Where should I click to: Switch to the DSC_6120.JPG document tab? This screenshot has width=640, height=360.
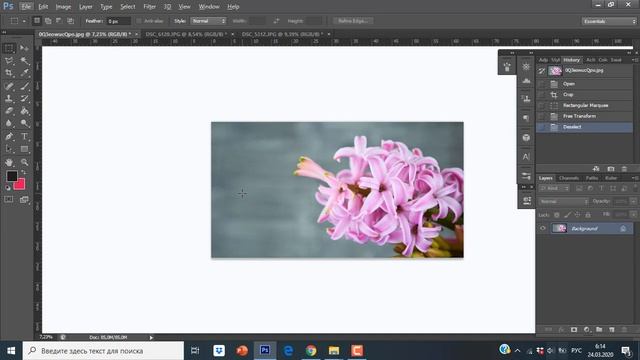click(x=186, y=34)
